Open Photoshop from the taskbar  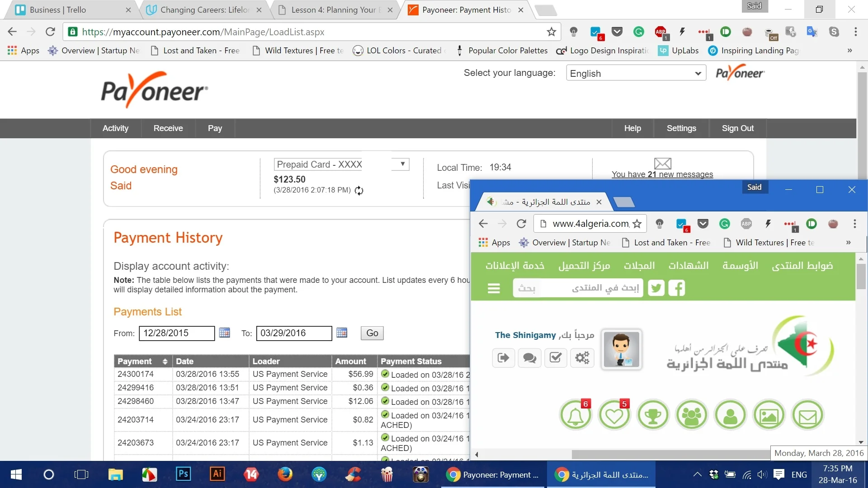click(183, 474)
